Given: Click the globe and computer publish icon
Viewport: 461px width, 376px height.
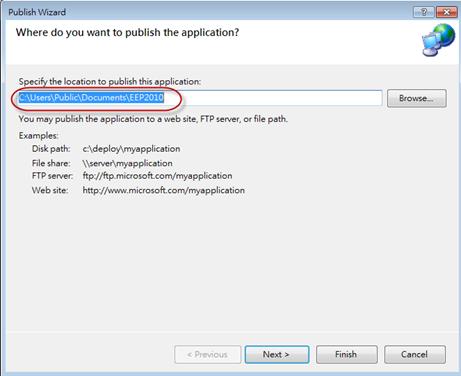Looking at the screenshot, I should point(438,40).
